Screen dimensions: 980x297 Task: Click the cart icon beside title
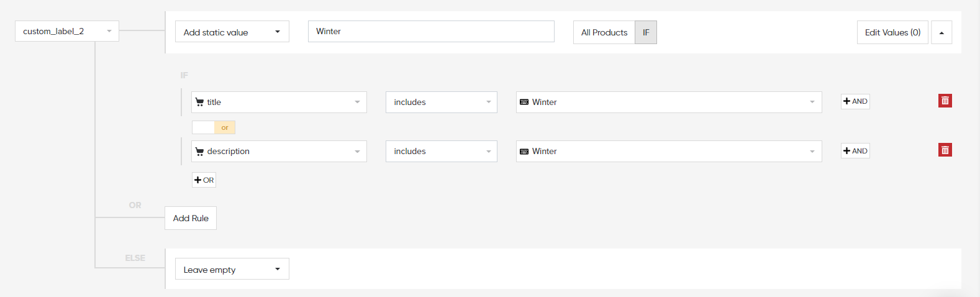[x=199, y=102]
